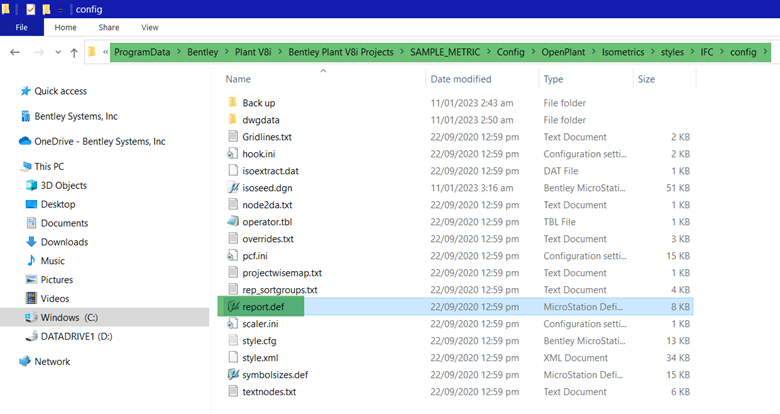
Task: Show hidden path segments via double chevron
Action: 105,52
